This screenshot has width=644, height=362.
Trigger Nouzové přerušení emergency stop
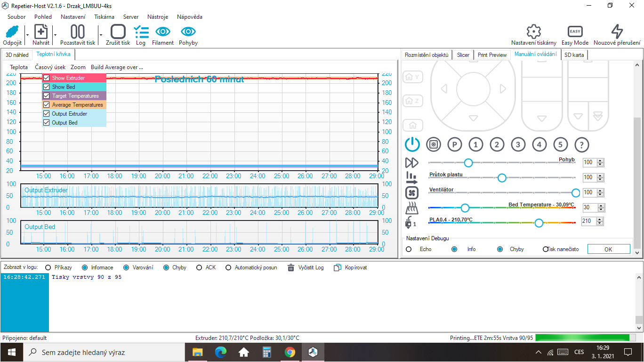point(617,32)
